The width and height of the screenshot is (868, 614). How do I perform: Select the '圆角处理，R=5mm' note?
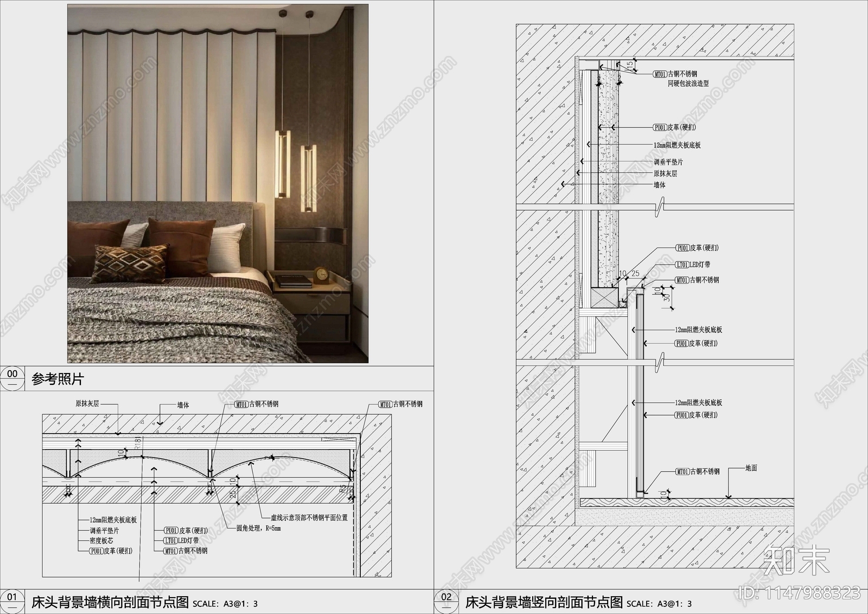coord(259,528)
